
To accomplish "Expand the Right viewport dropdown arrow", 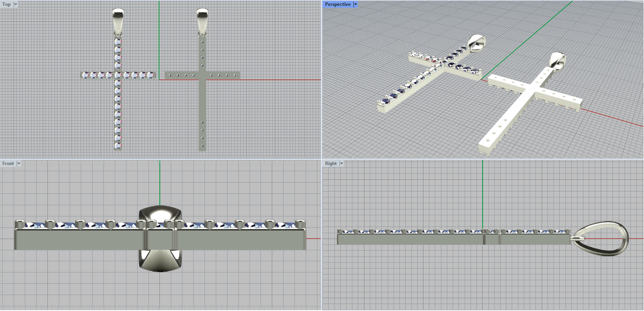I will [x=342, y=163].
